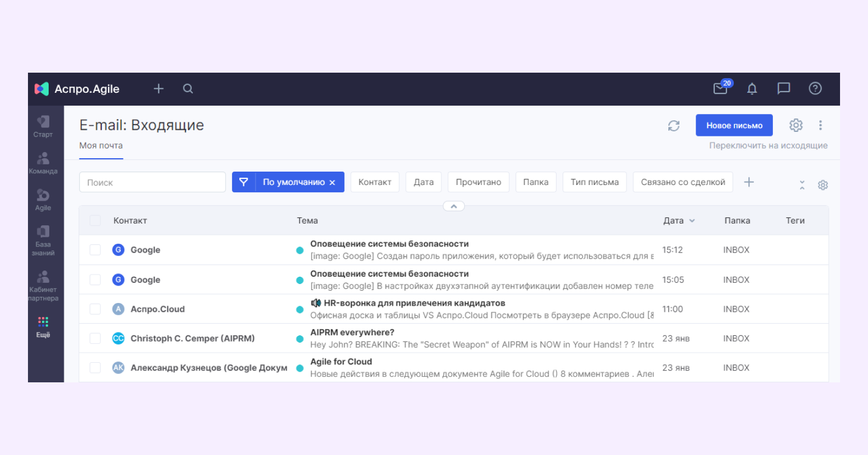Select checkbox for Александр Кузнецов email
This screenshot has height=455, width=868.
(95, 367)
